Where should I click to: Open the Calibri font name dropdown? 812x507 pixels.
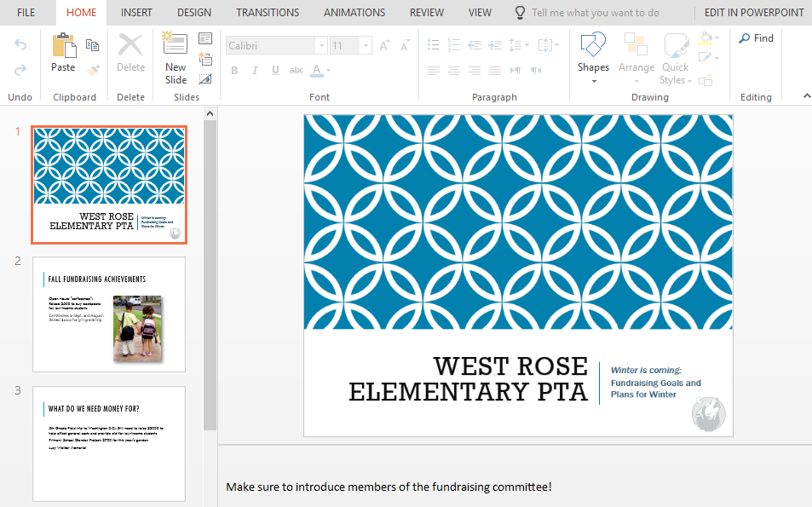click(x=321, y=46)
